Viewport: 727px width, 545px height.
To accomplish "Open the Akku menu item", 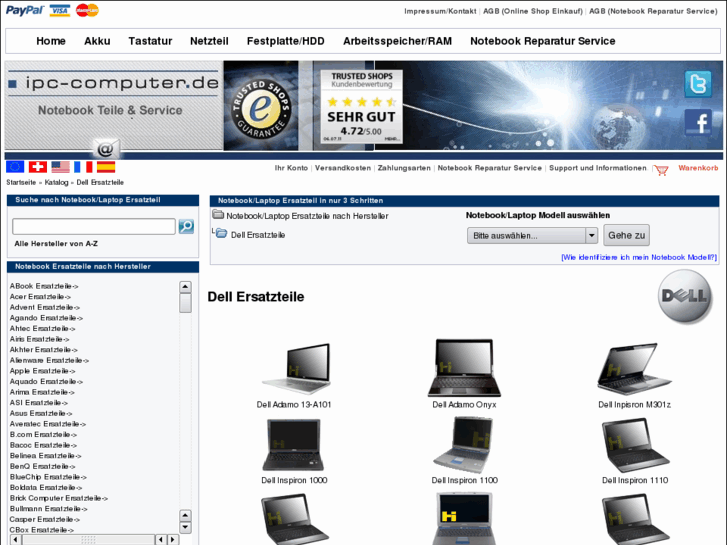I will 97,41.
